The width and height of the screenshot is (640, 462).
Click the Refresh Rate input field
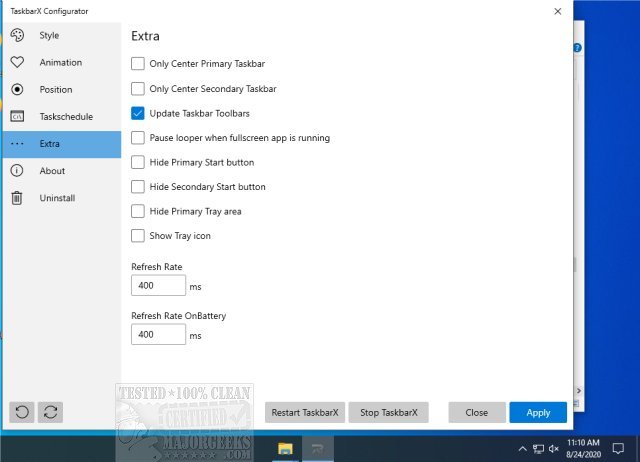click(x=158, y=285)
